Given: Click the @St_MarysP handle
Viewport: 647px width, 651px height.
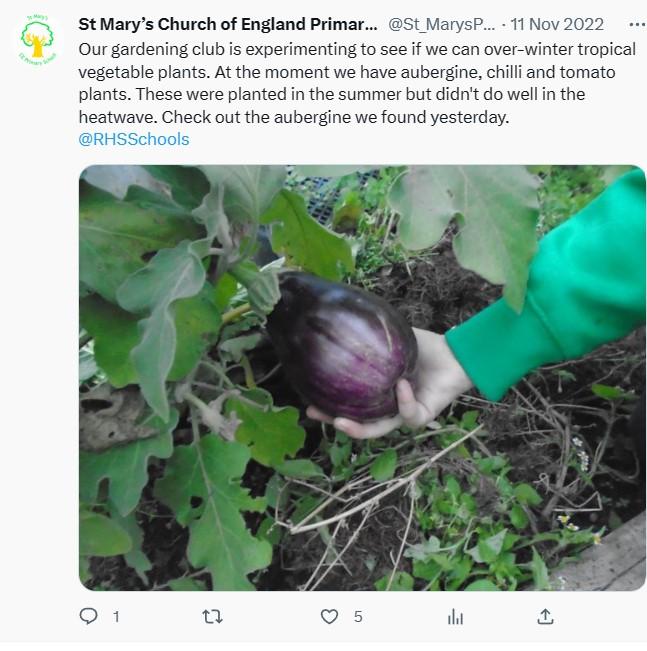Looking at the screenshot, I should click(x=441, y=24).
